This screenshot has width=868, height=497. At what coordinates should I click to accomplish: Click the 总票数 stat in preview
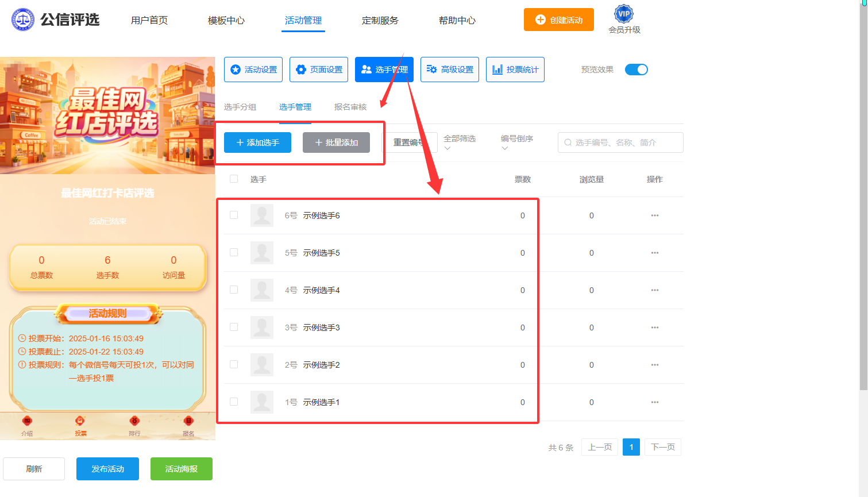[41, 267]
